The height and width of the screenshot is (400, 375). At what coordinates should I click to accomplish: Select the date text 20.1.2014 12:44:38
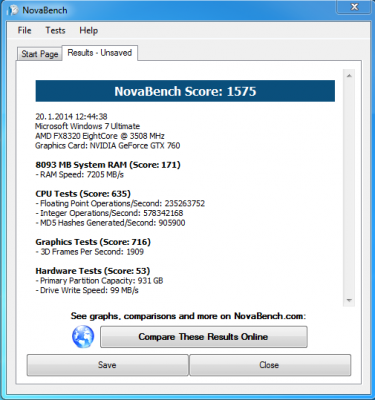click(x=71, y=117)
